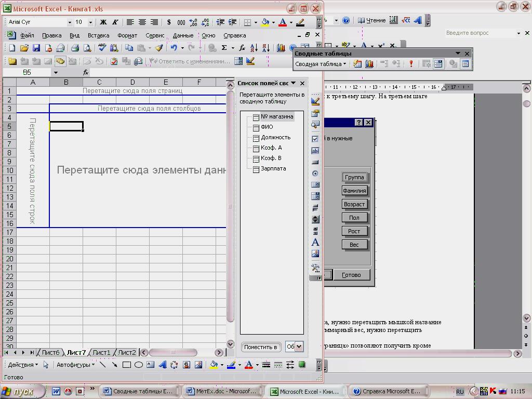
Task: Toggle the field list icon on the pivot toolbar
Action: [x=465, y=64]
